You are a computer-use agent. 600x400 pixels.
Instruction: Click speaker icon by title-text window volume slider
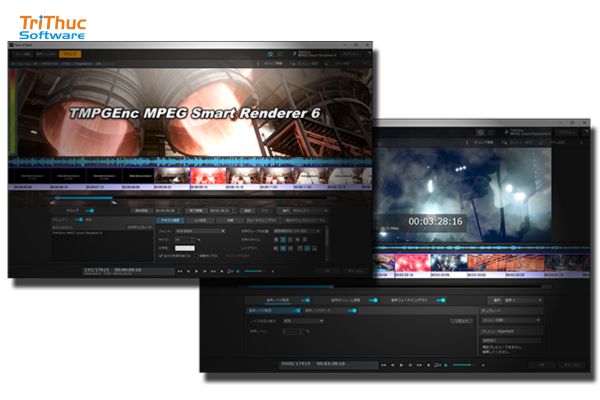pos(238,271)
